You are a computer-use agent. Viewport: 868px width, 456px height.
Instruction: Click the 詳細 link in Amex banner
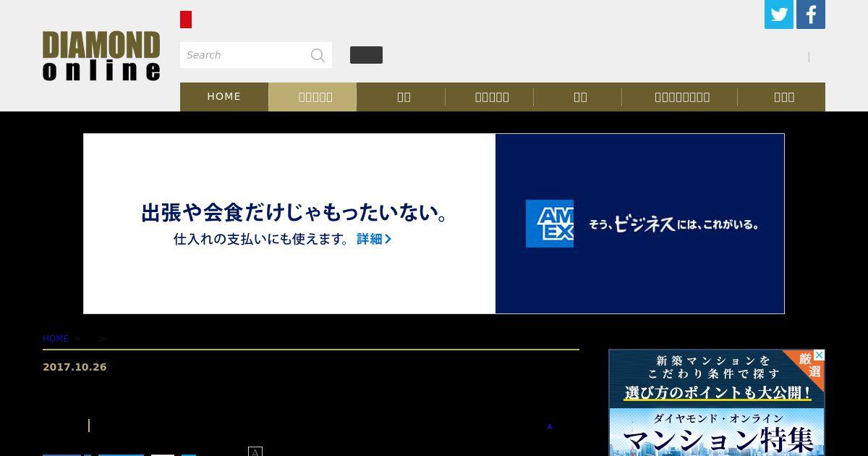pyautogui.click(x=374, y=239)
